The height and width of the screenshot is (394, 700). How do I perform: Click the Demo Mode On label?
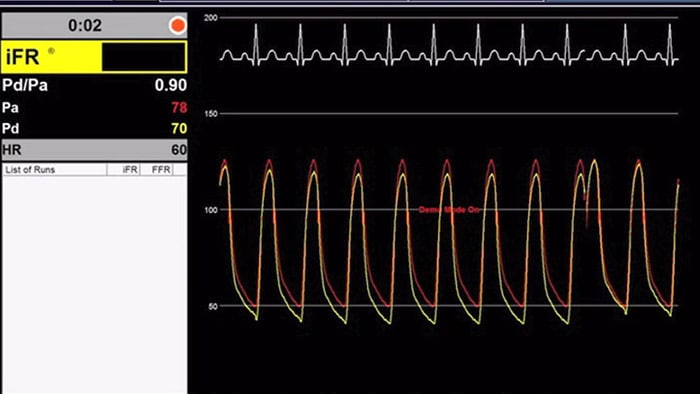[x=448, y=210]
